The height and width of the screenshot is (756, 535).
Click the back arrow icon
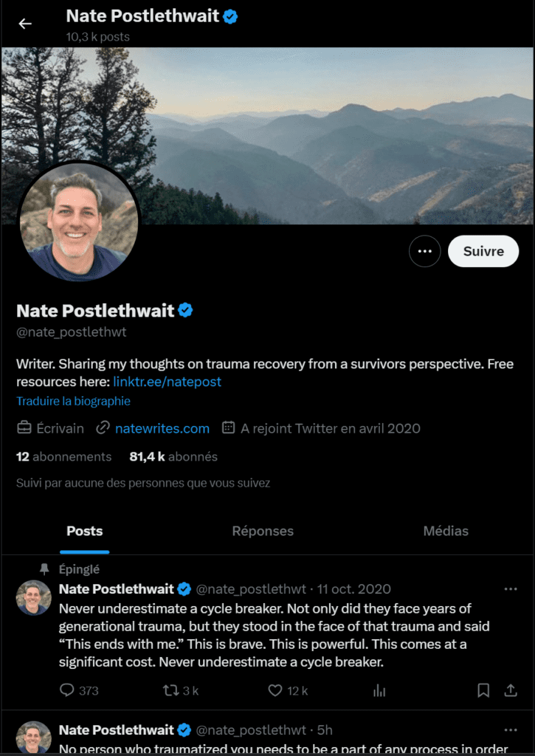point(25,24)
